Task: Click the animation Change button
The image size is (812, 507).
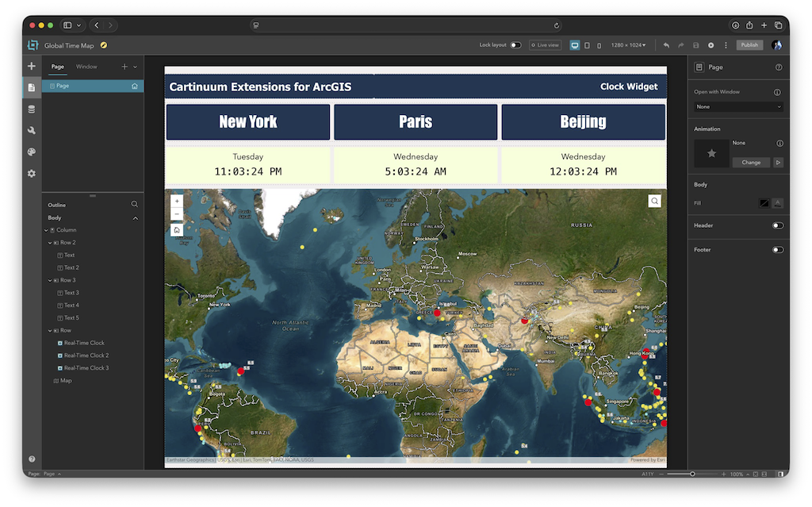Action: 751,162
